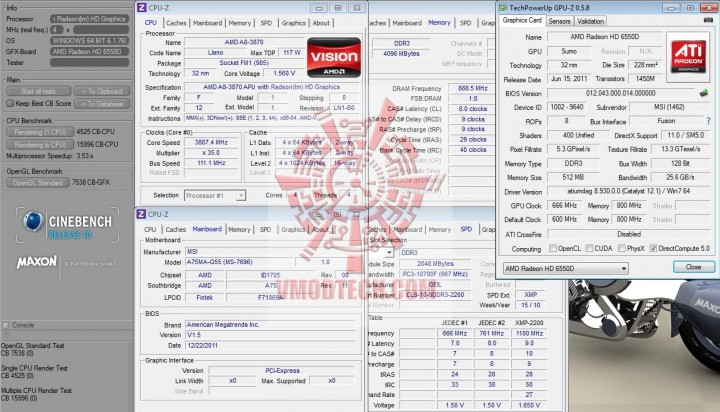Select the active SPD tab above Slot Selection
Screen dimensions: 720x412
click(466, 229)
